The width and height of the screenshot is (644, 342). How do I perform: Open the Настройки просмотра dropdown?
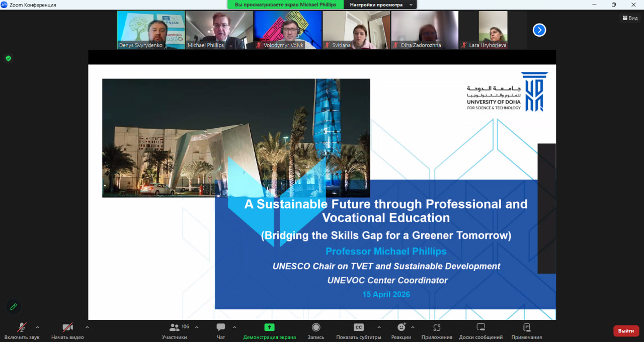click(x=380, y=5)
